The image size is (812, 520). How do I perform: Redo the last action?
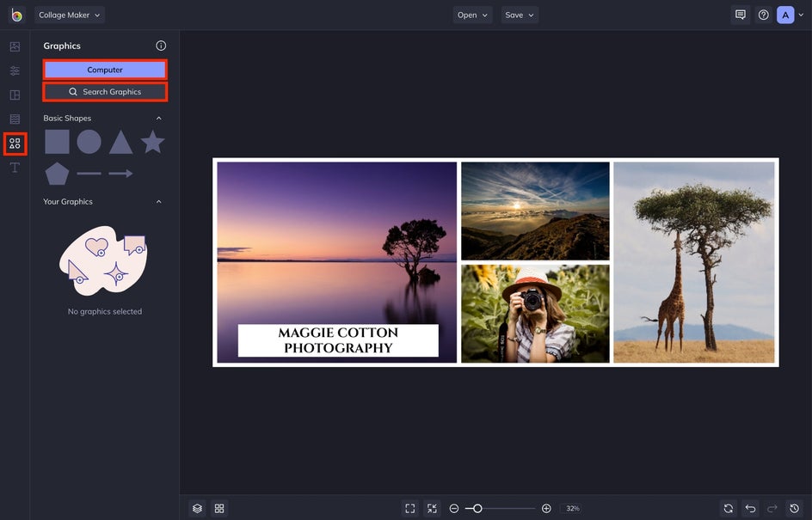coord(772,508)
